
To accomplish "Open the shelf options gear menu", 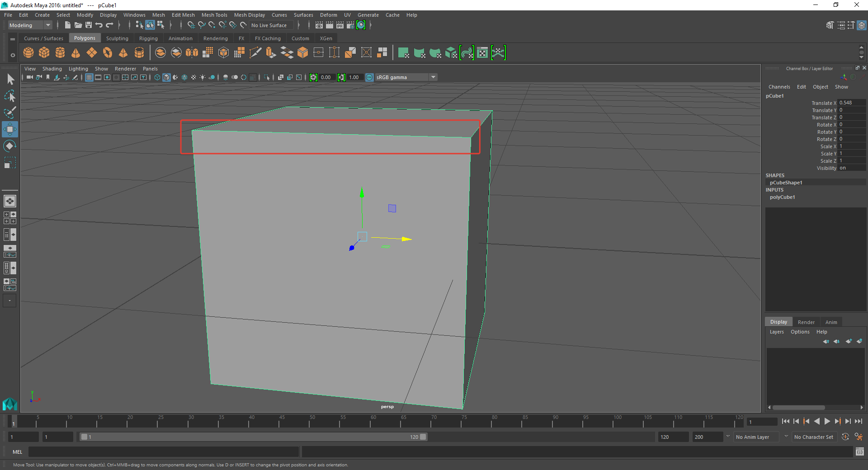I will tap(12, 55).
